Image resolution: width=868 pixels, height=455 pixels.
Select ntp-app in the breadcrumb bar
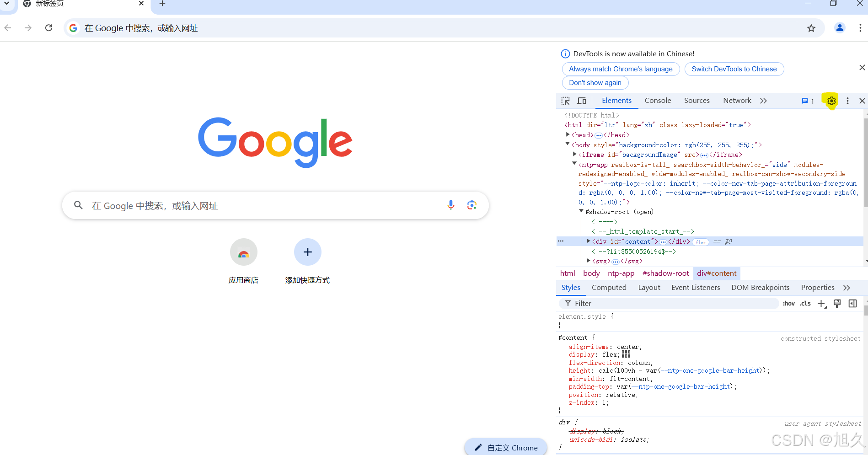tap(621, 273)
